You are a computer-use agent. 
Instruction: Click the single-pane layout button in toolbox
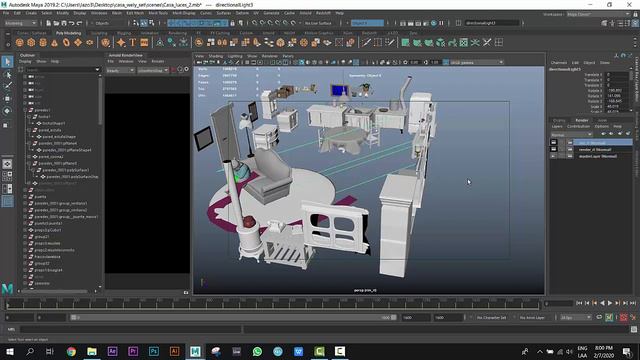[7, 164]
